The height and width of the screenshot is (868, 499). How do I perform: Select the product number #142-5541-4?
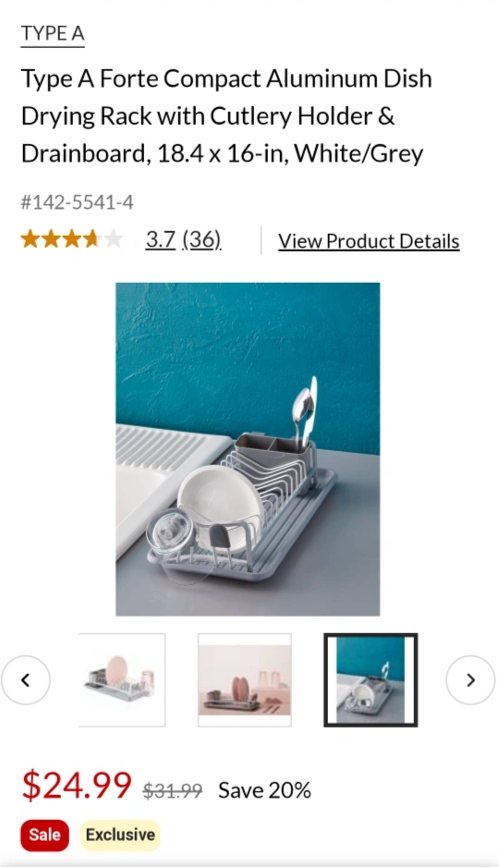pyautogui.click(x=78, y=202)
